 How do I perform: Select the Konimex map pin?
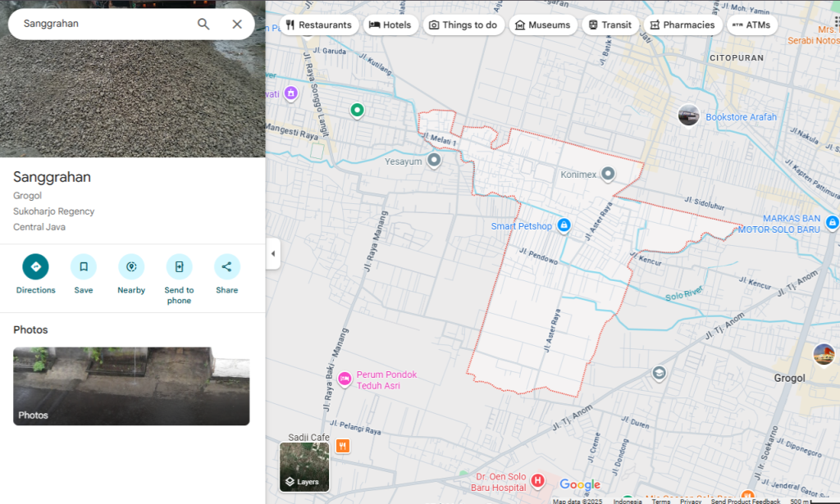coord(608,174)
